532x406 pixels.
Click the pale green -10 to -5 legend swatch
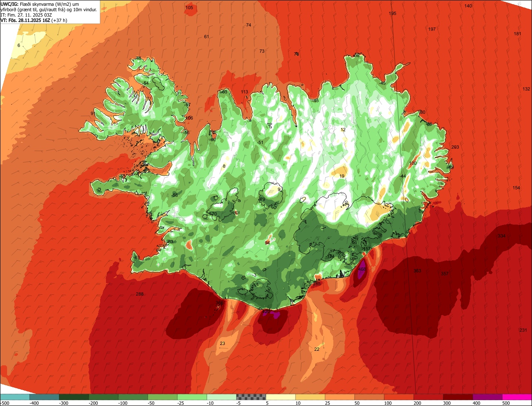pos(222,397)
